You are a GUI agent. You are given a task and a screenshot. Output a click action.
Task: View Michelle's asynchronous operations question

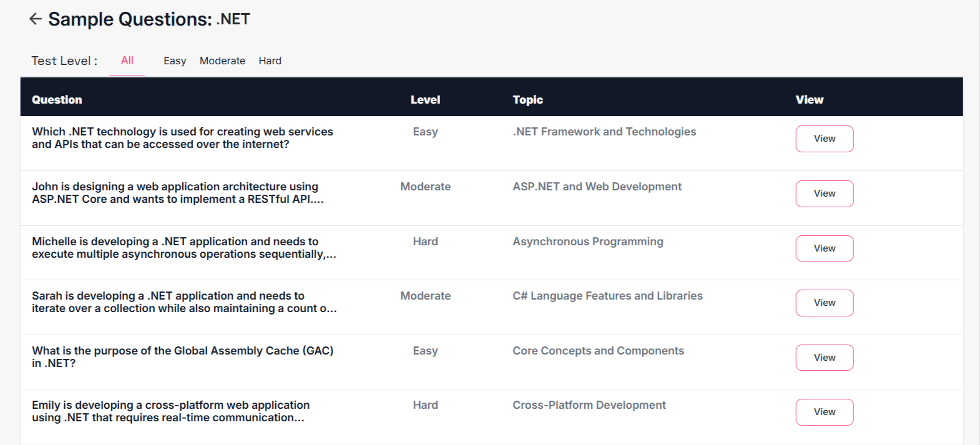point(824,248)
